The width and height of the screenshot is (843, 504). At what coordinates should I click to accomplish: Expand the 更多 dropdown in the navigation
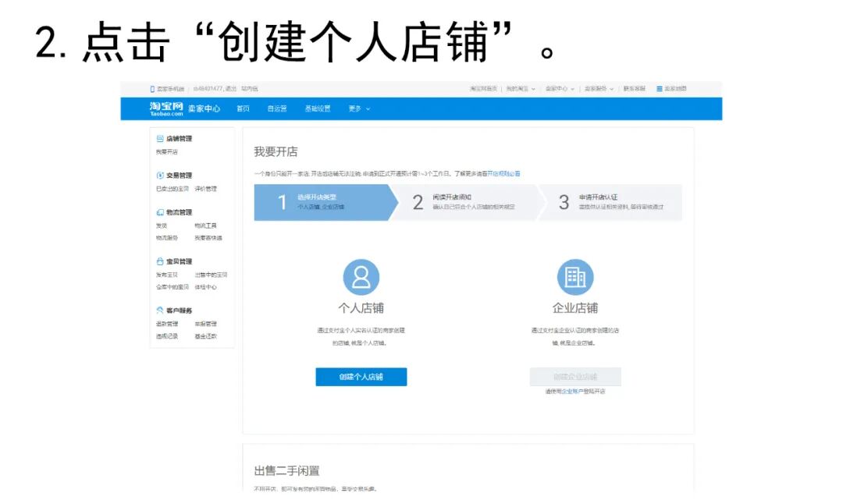pyautogui.click(x=355, y=108)
